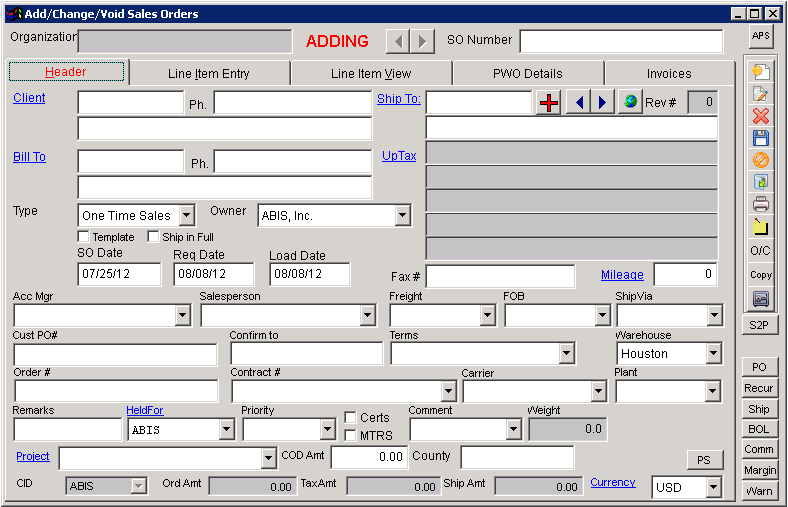
Task: Open the Invoices tab
Action: [668, 73]
